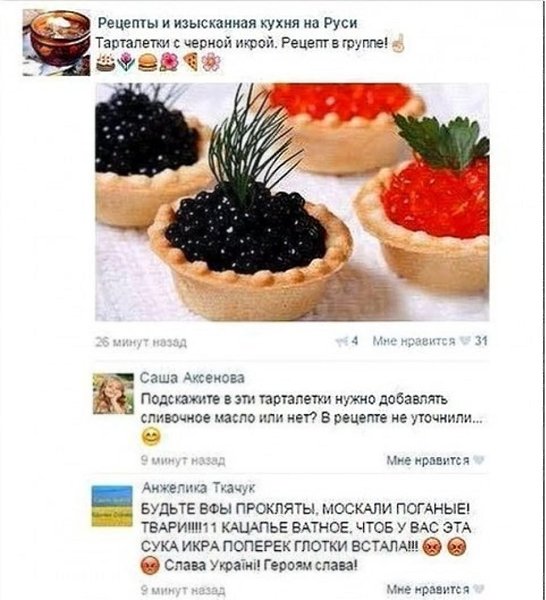Open the group's soup bowl avatar
Screen dimensions: 546x600
[57, 42]
